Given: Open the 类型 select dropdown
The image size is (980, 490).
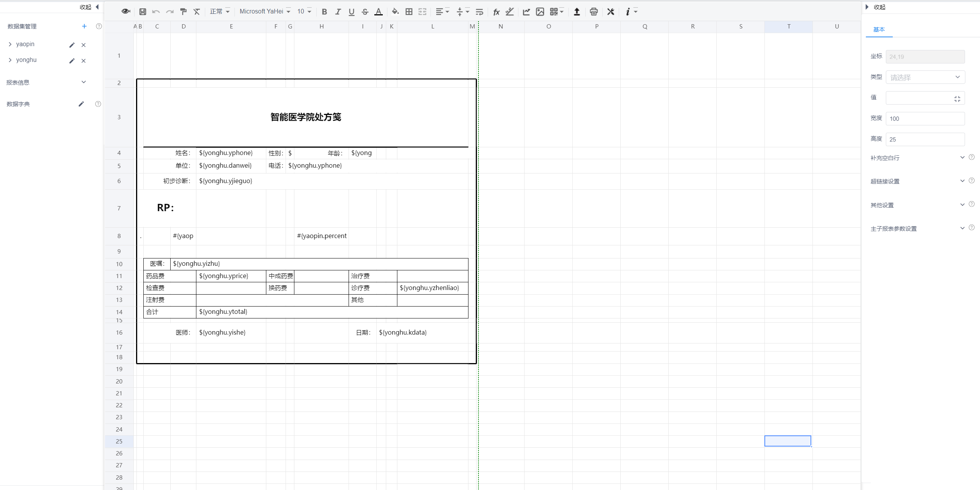Looking at the screenshot, I should [x=925, y=77].
